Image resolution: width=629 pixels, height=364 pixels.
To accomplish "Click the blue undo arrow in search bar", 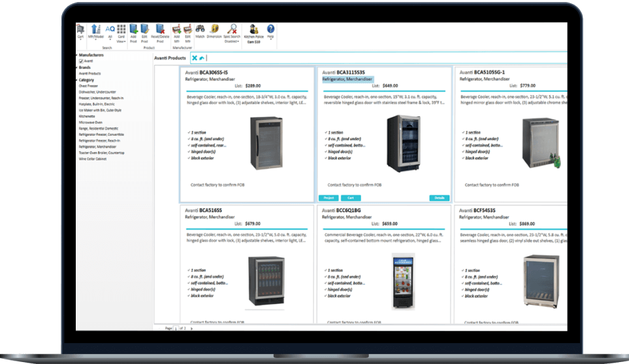I will point(202,58).
